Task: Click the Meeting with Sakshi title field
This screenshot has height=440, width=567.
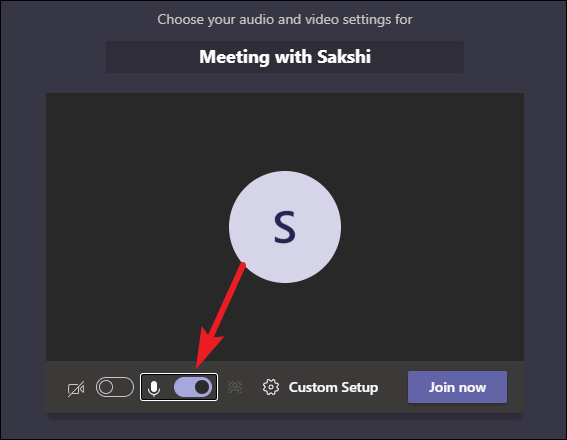Action: coord(285,57)
